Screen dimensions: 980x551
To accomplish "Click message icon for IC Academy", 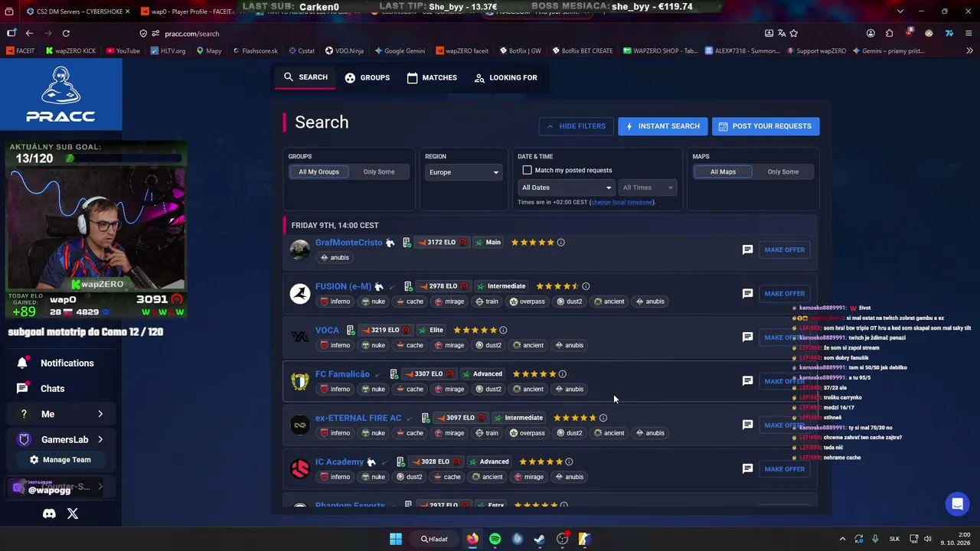I will coord(747,468).
